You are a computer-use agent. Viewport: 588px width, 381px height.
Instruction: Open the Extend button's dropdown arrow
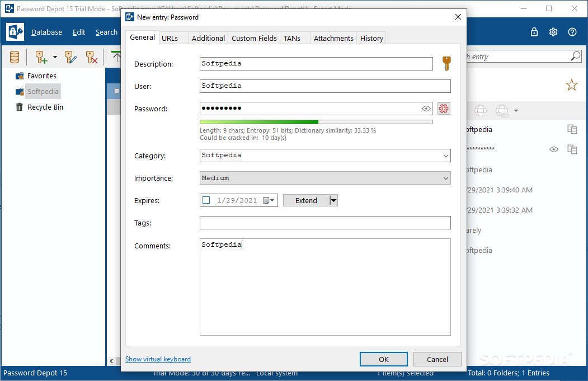[x=333, y=201]
